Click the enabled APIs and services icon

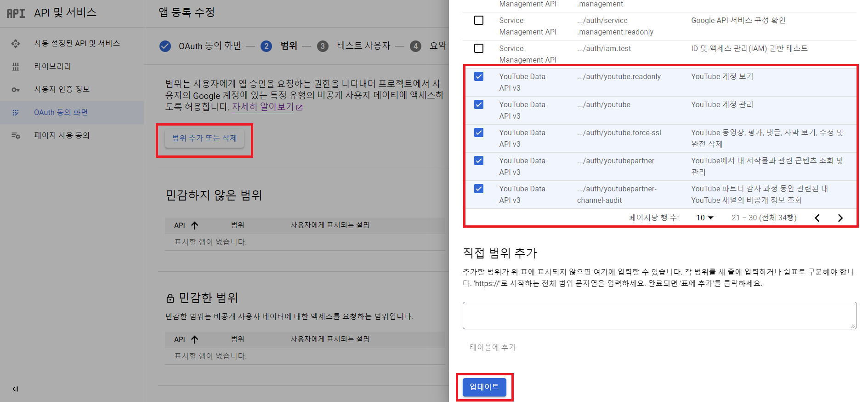coord(16,43)
